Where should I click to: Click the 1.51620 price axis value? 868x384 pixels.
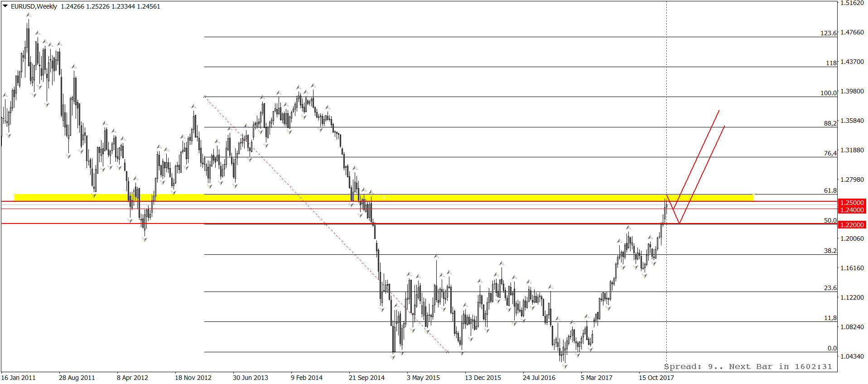(x=852, y=3)
